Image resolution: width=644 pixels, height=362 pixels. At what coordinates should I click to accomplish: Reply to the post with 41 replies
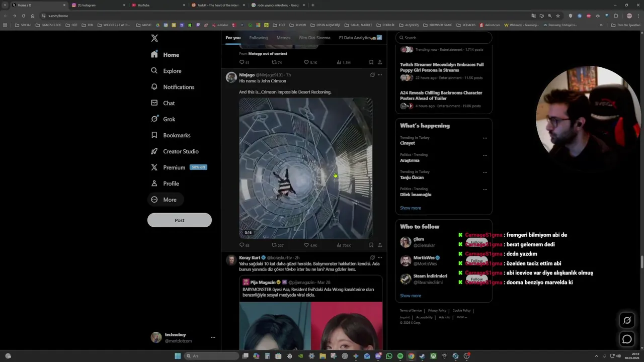[x=244, y=62]
